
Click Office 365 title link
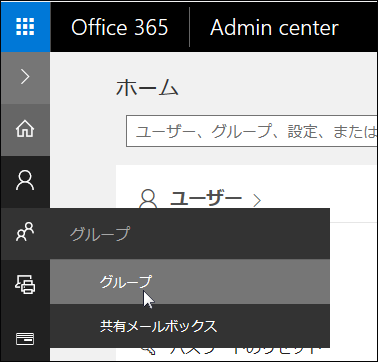120,27
